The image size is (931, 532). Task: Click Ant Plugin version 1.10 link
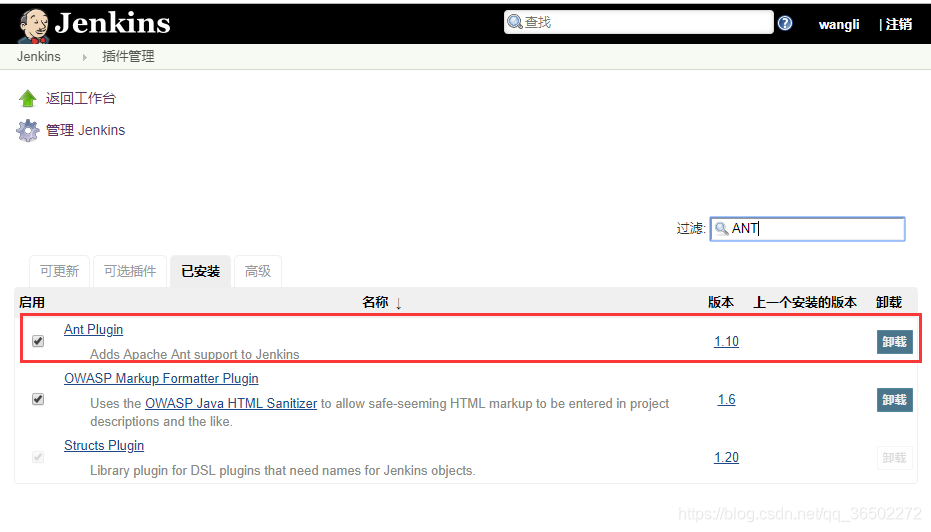pyautogui.click(x=726, y=341)
